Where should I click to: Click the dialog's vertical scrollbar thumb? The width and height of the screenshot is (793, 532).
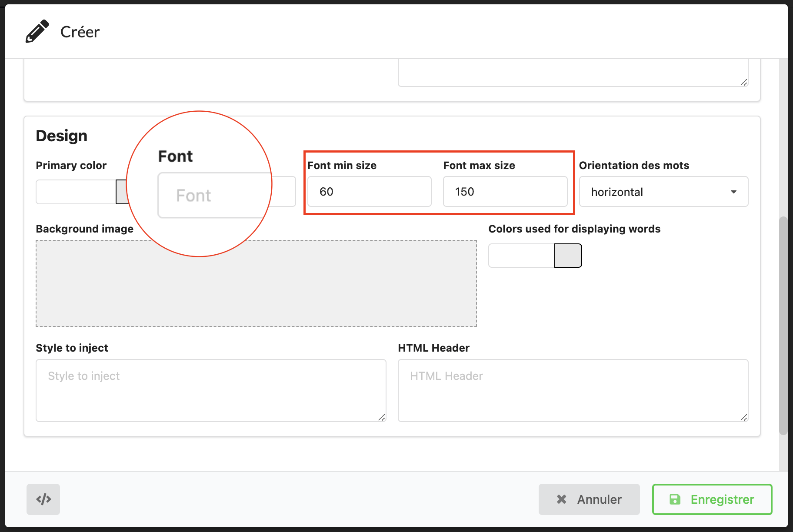[783, 326]
